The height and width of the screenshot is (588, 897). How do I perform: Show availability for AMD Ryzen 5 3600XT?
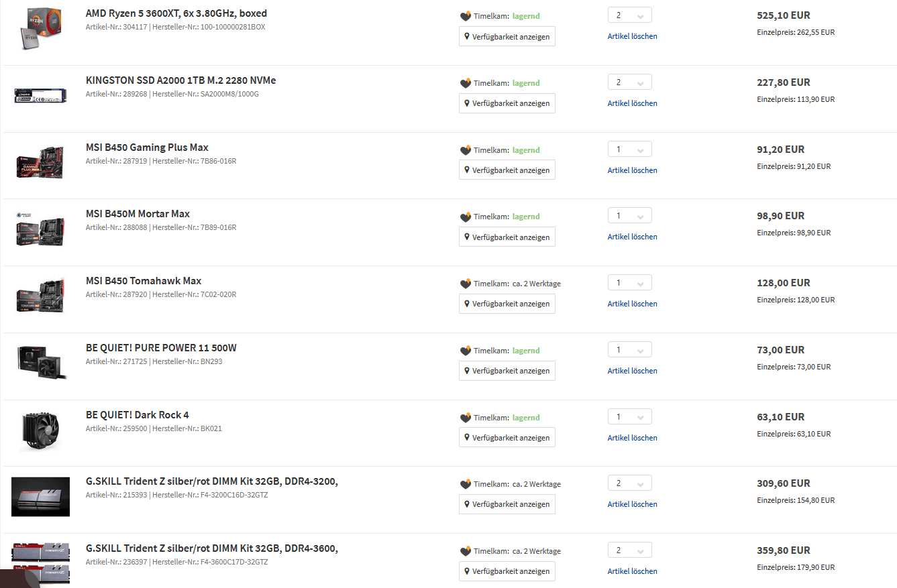click(507, 36)
